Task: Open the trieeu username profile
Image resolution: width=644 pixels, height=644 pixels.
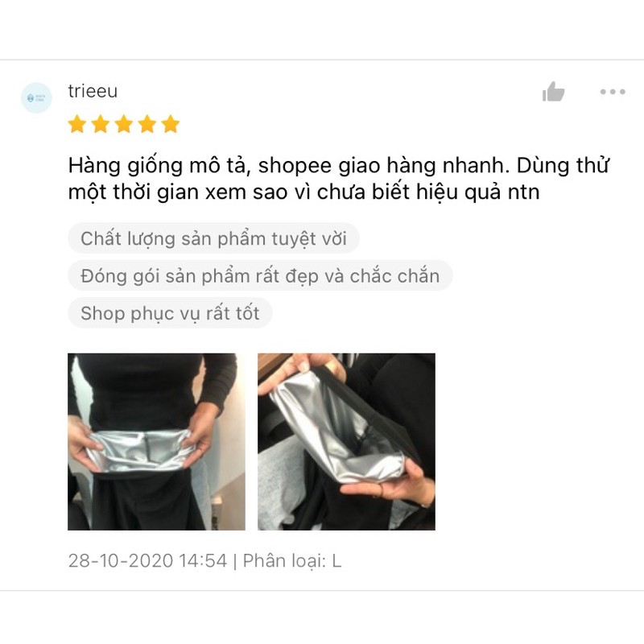Action: click(x=93, y=91)
